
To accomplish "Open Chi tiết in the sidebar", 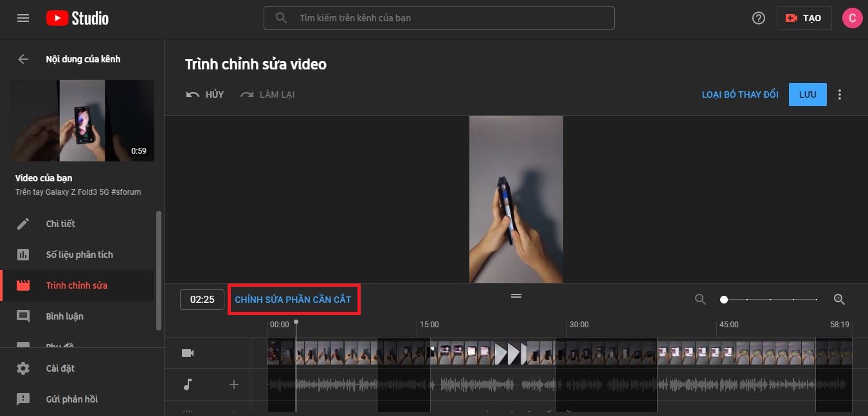I will coord(60,224).
